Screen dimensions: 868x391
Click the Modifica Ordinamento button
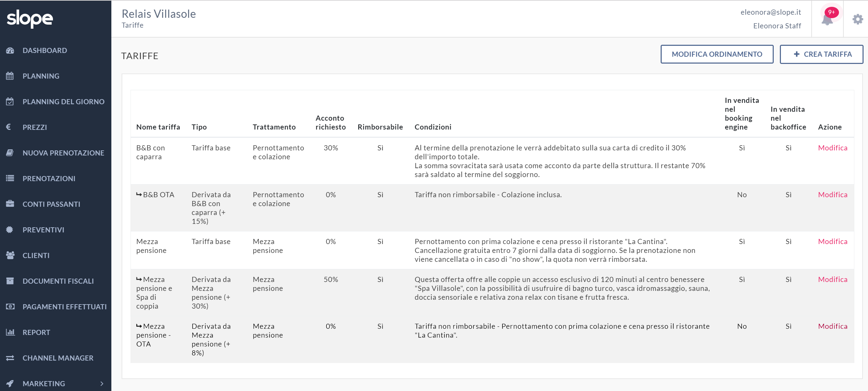click(717, 54)
